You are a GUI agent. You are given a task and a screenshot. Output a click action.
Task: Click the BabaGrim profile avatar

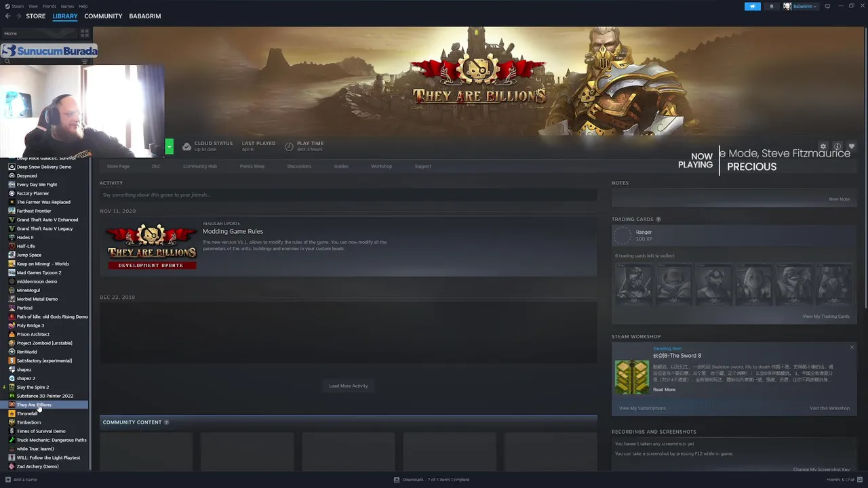(x=787, y=6)
